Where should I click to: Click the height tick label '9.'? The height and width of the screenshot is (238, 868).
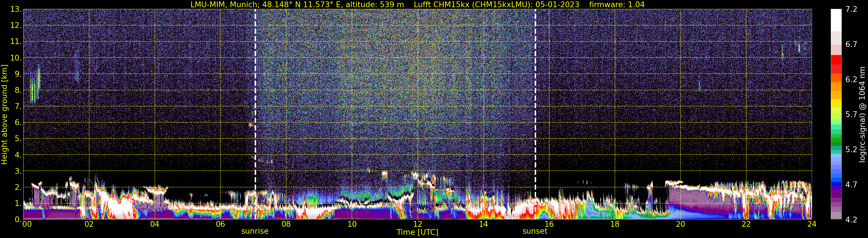click(x=18, y=74)
